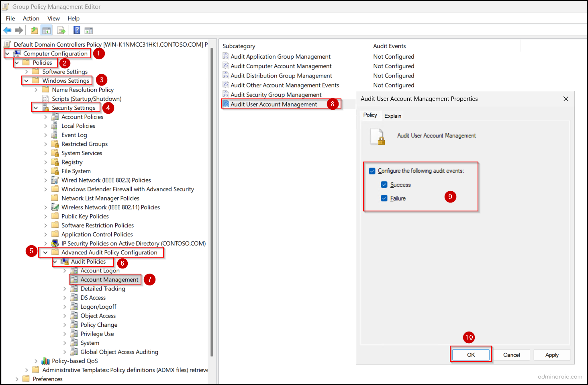Collapse the Security Settings tree node
Viewport: 588px width, 385px height.
pos(36,108)
